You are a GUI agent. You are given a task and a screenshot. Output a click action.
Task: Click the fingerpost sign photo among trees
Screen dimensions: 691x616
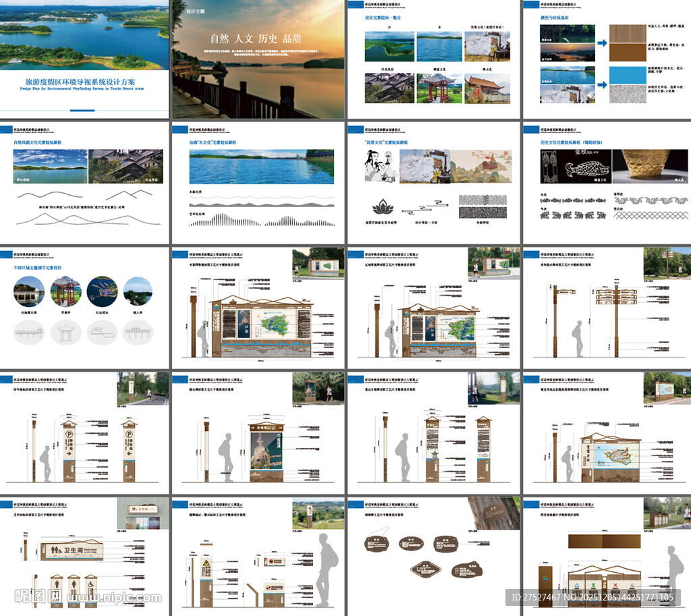(667, 263)
